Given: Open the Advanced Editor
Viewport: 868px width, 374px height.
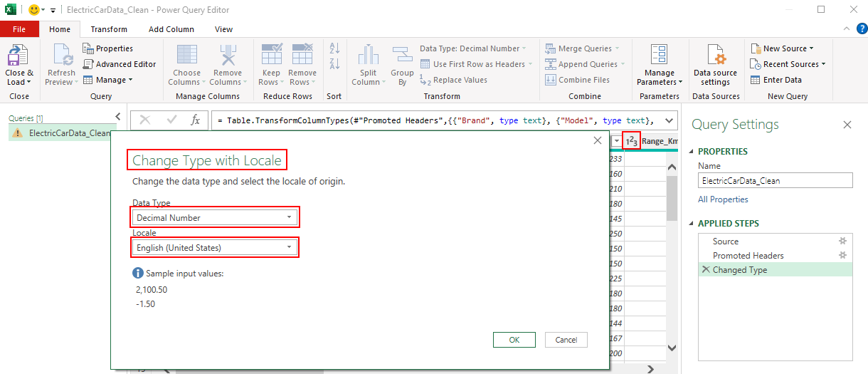Looking at the screenshot, I should pos(120,64).
